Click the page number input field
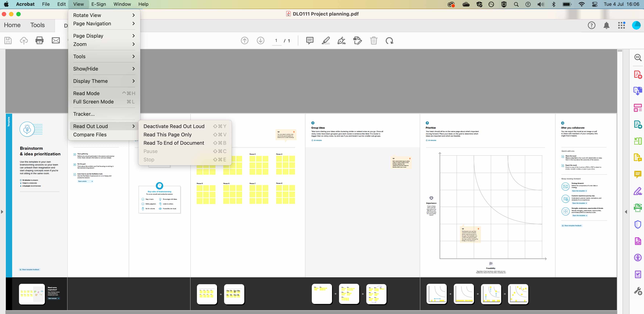644x314 pixels. 276,41
